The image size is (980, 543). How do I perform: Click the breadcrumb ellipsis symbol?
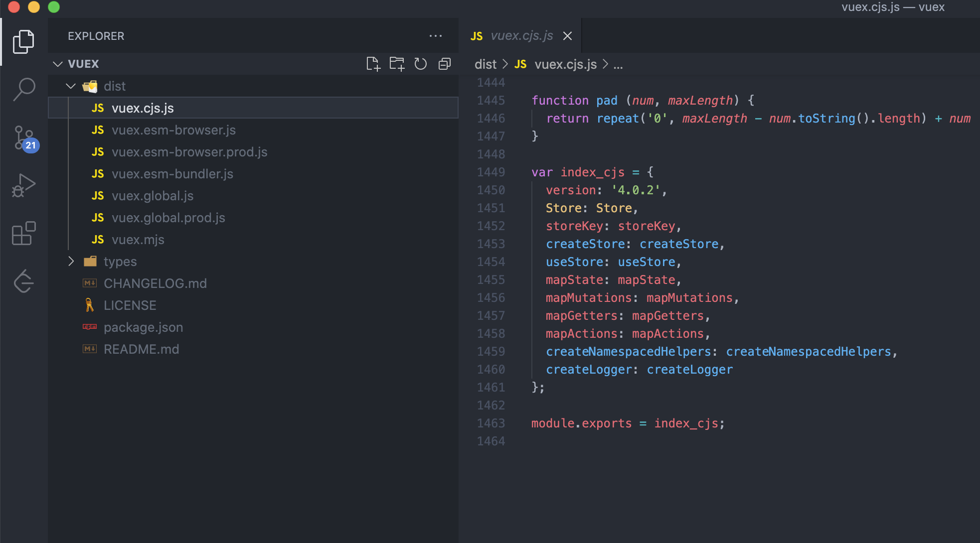pyautogui.click(x=618, y=64)
